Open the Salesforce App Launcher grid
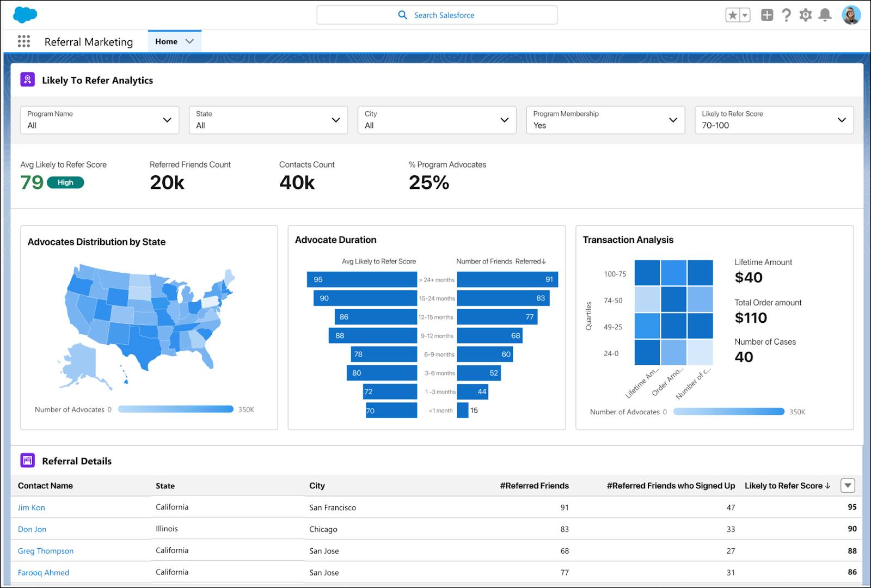Viewport: 871px width, 588px height. tap(23, 41)
